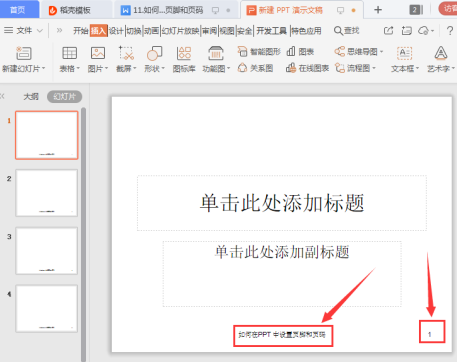This screenshot has width=457, height=362.
Task: Click the Search (查找) button
Action: 347,31
